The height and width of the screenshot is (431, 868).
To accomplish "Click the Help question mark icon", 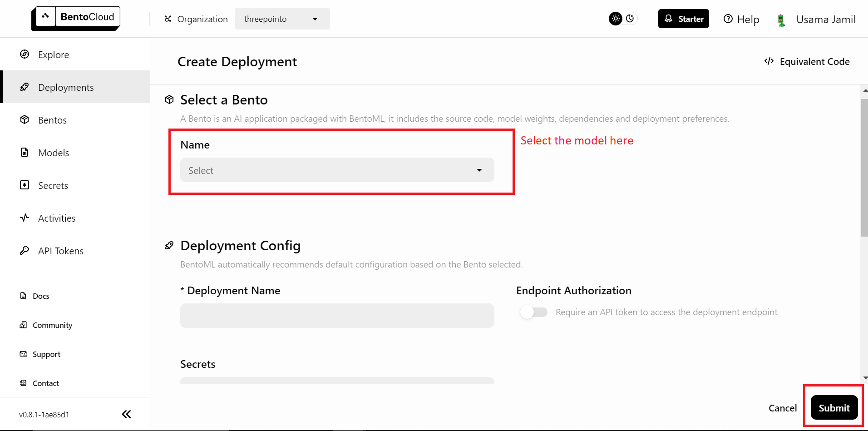I will 728,19.
